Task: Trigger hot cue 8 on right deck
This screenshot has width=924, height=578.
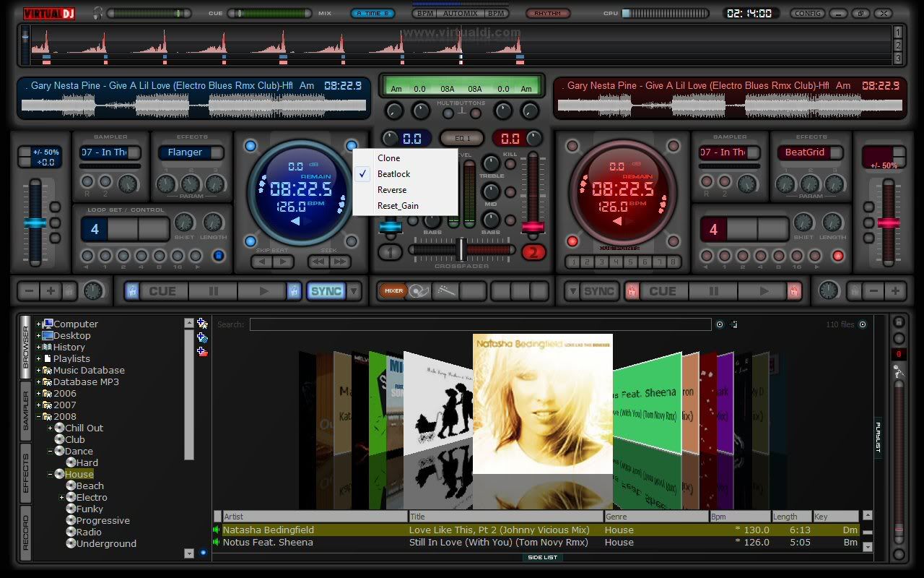Action: [674, 262]
